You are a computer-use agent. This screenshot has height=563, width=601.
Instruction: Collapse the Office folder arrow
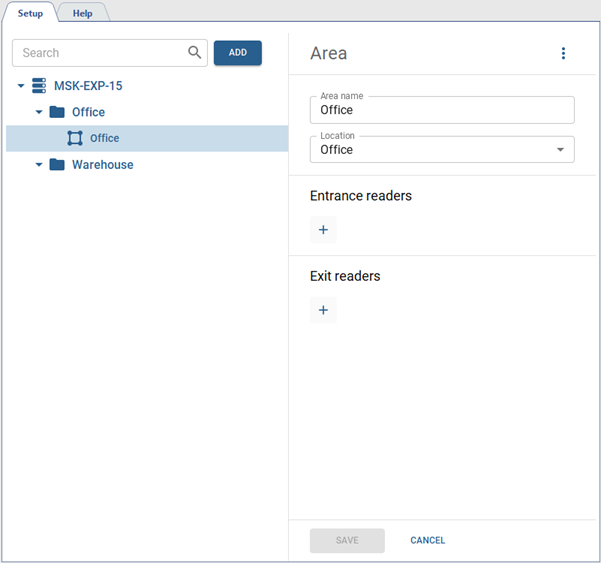39,112
